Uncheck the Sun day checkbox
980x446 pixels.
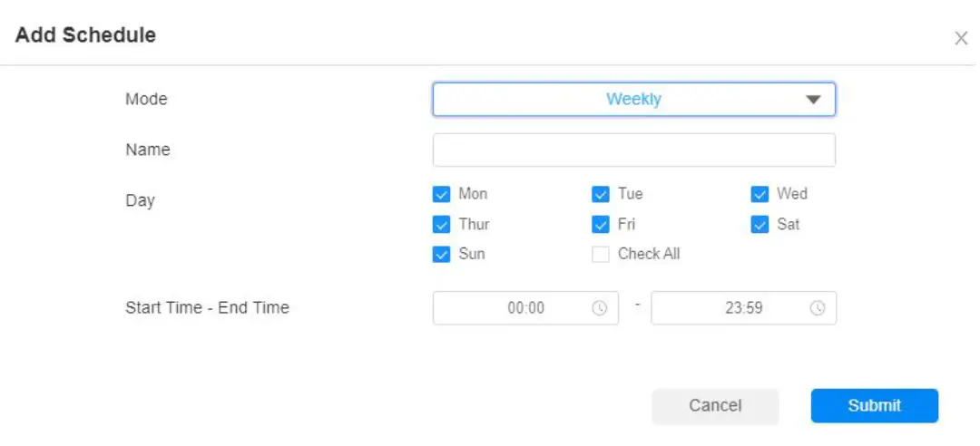[x=442, y=255]
